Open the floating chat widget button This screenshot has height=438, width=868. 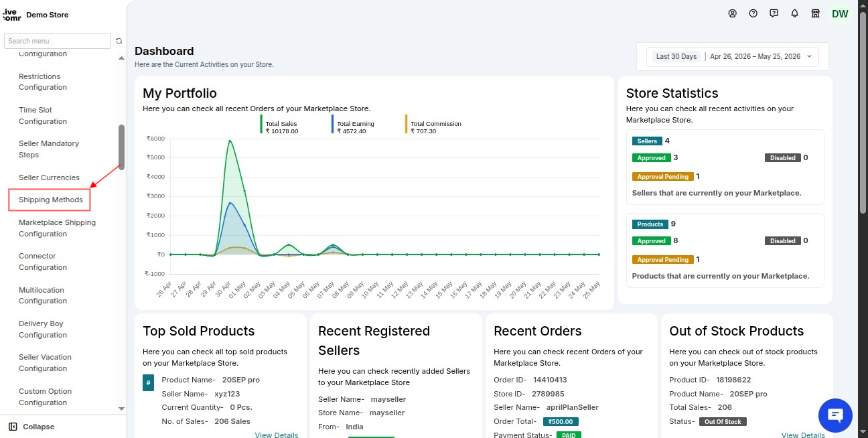835,415
